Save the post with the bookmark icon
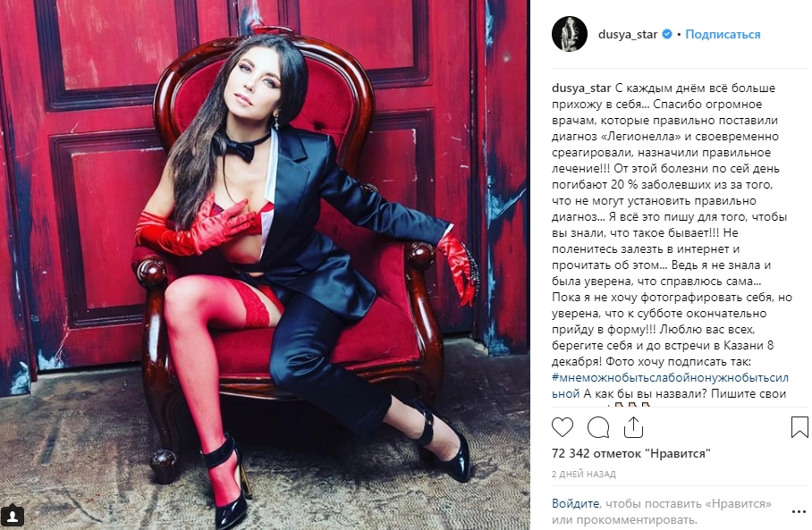Viewport: 812px width, 530px height. (x=799, y=427)
